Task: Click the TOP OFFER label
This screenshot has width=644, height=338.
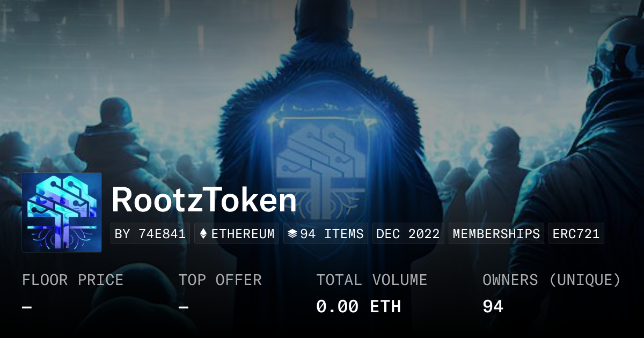Action: (220, 280)
